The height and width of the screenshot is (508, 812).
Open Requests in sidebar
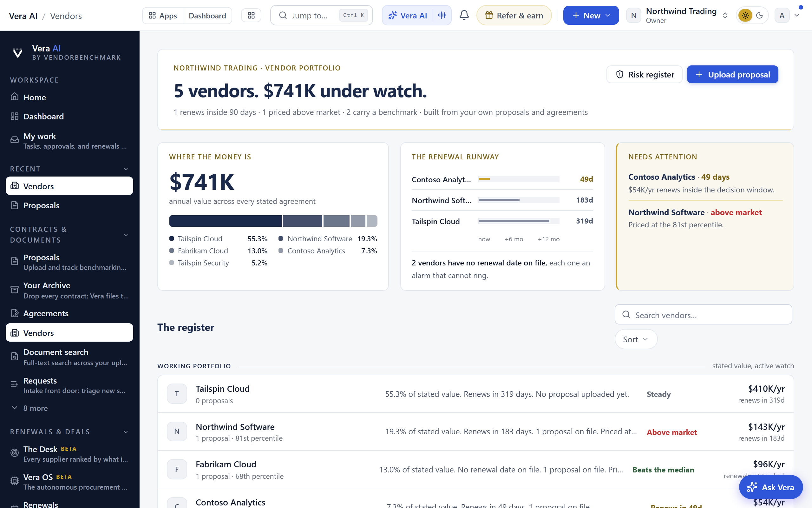(69, 385)
